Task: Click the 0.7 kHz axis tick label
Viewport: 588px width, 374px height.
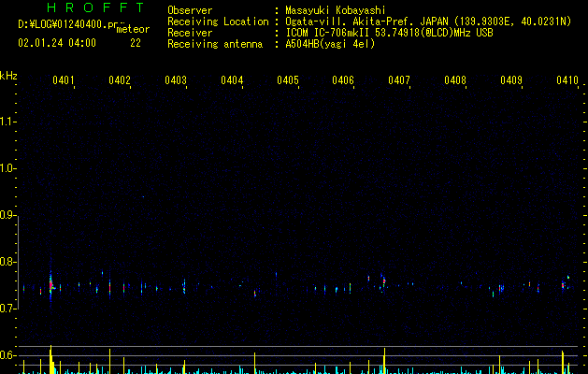Action: pyautogui.click(x=7, y=309)
